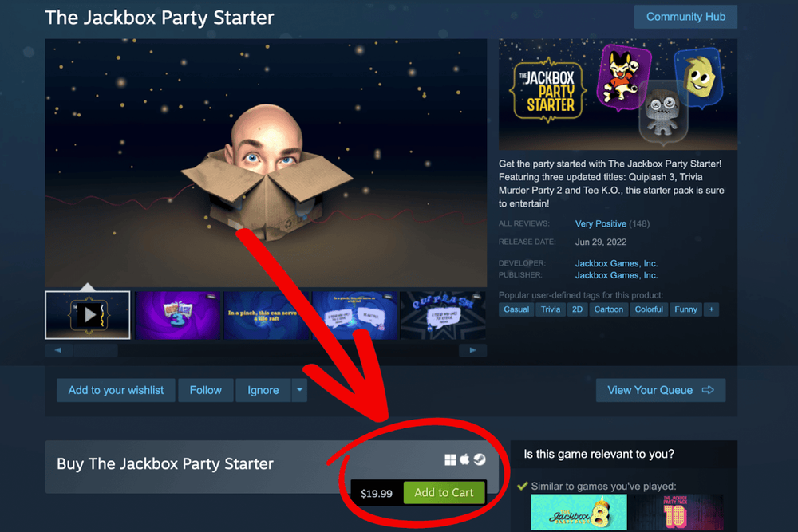Open the Jackbox Party Pack 10 thumbnail

click(675, 513)
